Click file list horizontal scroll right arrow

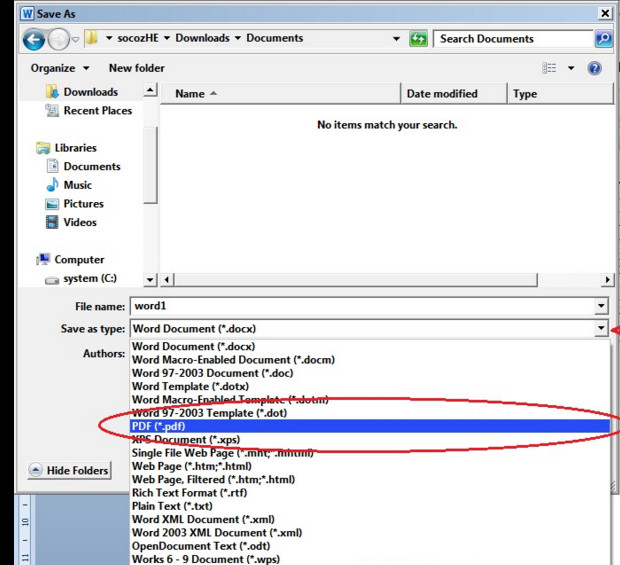[607, 280]
